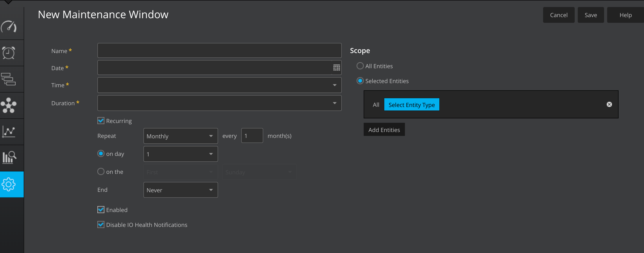The image size is (644, 253).
Task: Uncheck the Recurring checkbox
Action: click(101, 121)
